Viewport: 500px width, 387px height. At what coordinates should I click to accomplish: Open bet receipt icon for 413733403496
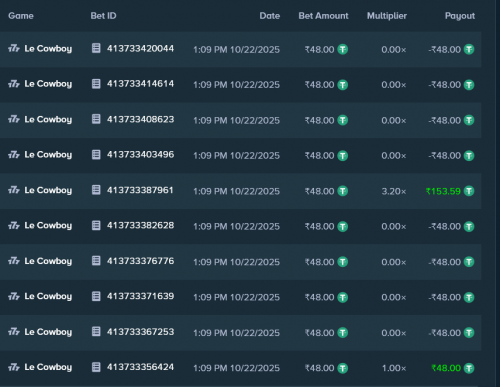[x=96, y=154]
